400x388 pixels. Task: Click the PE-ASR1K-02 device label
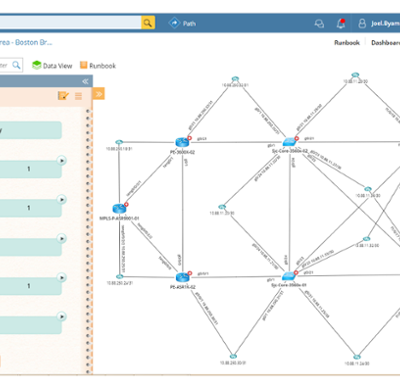click(x=183, y=287)
